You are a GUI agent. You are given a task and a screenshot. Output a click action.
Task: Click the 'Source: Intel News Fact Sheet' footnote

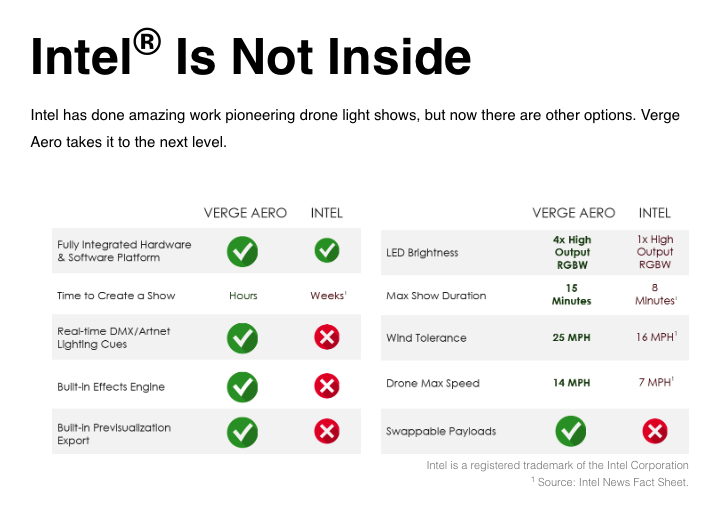click(x=610, y=482)
